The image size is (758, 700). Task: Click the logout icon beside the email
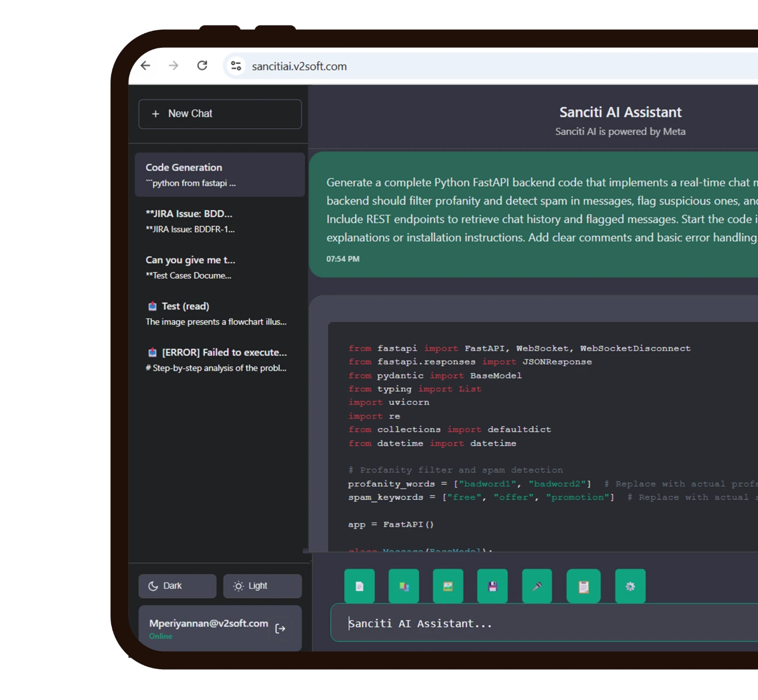pos(280,628)
